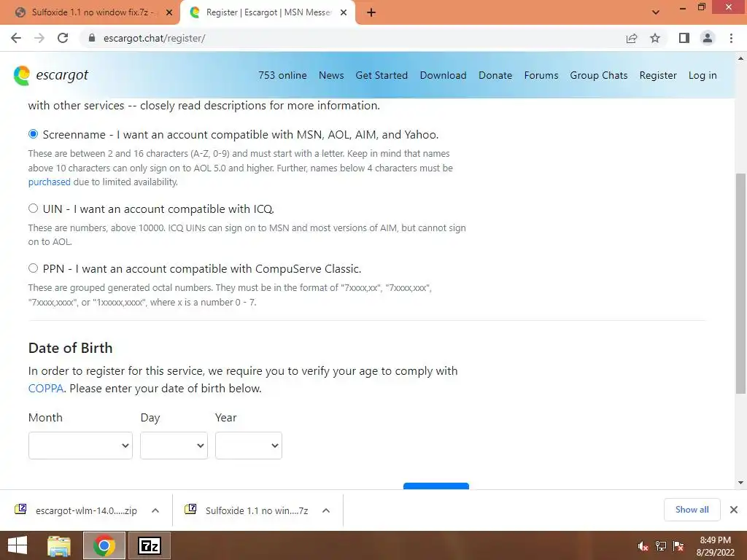Image resolution: width=747 pixels, height=560 pixels.
Task: Reload the escargot register page
Action: 63,38
